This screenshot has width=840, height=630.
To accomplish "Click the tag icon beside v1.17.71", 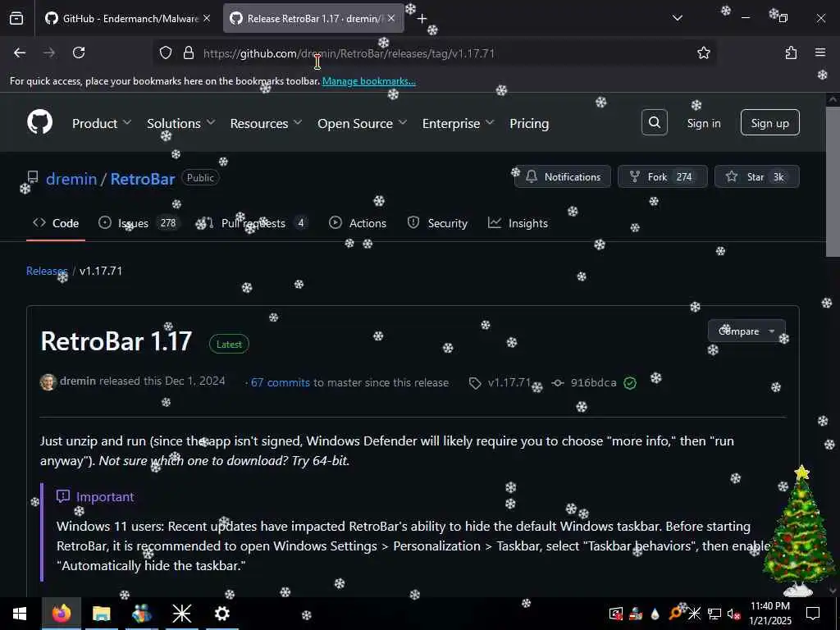I will click(475, 383).
